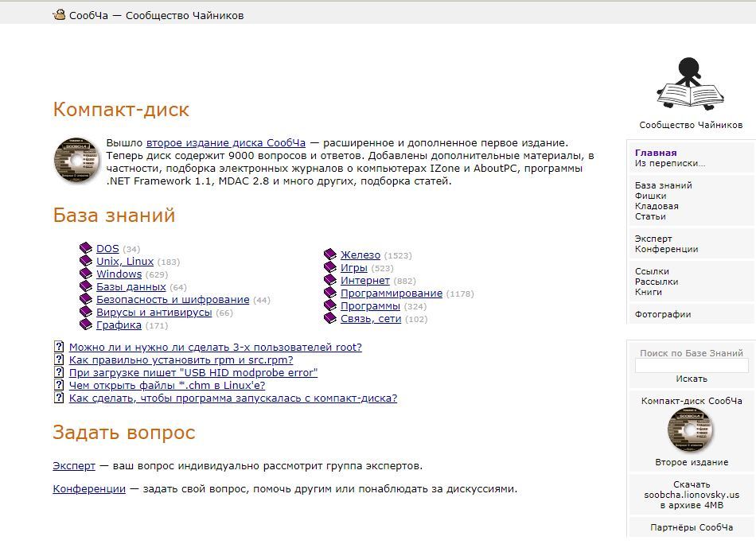Click the question icon beside the rpm question

click(59, 360)
